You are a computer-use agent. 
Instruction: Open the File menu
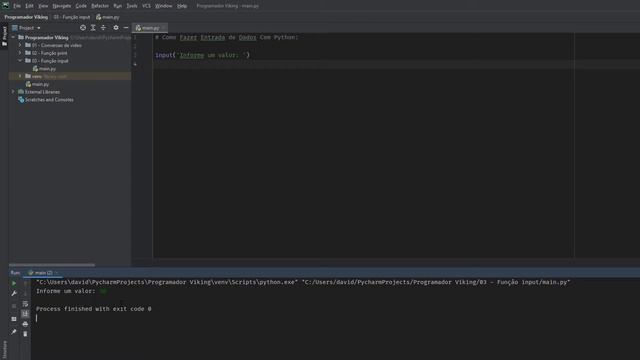point(17,6)
